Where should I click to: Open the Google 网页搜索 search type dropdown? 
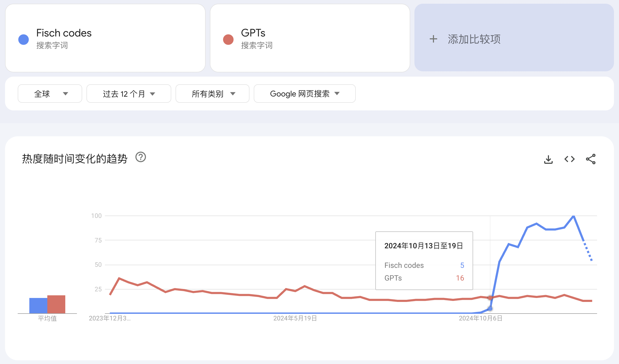tap(305, 94)
